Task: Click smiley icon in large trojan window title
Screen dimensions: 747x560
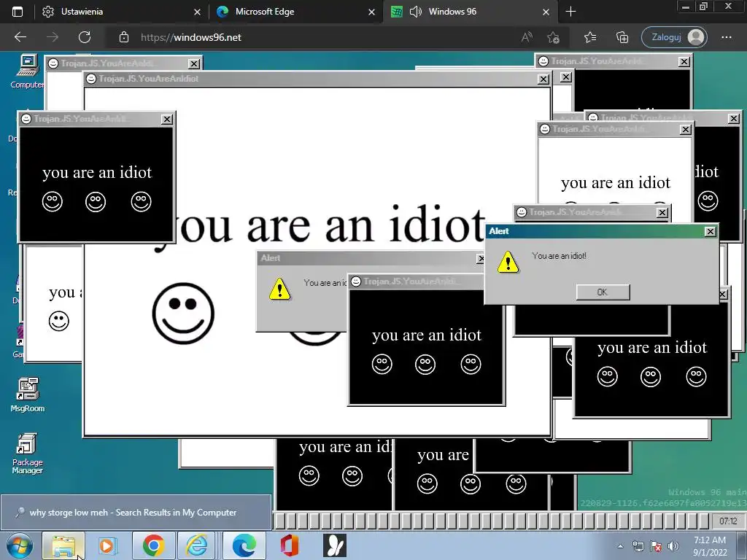Action: coord(91,79)
